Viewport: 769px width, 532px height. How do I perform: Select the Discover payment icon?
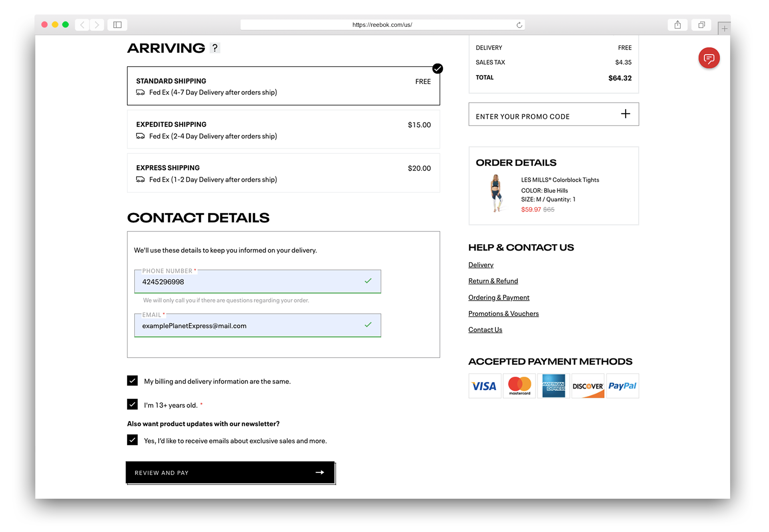(x=588, y=386)
